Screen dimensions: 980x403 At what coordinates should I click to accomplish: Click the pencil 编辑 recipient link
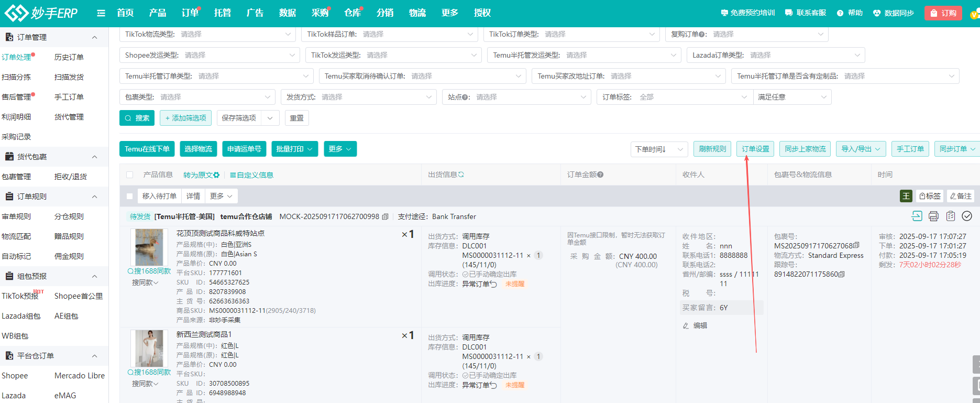click(x=695, y=325)
